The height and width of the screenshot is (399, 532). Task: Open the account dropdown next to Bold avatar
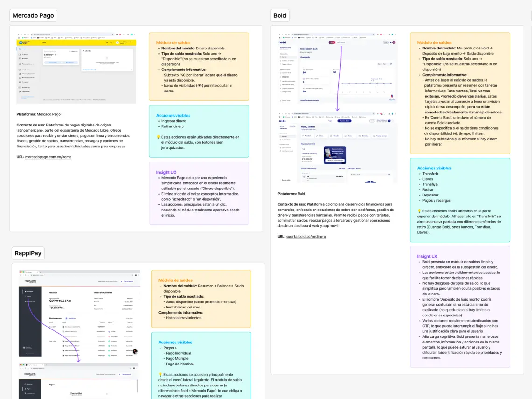(392, 121)
